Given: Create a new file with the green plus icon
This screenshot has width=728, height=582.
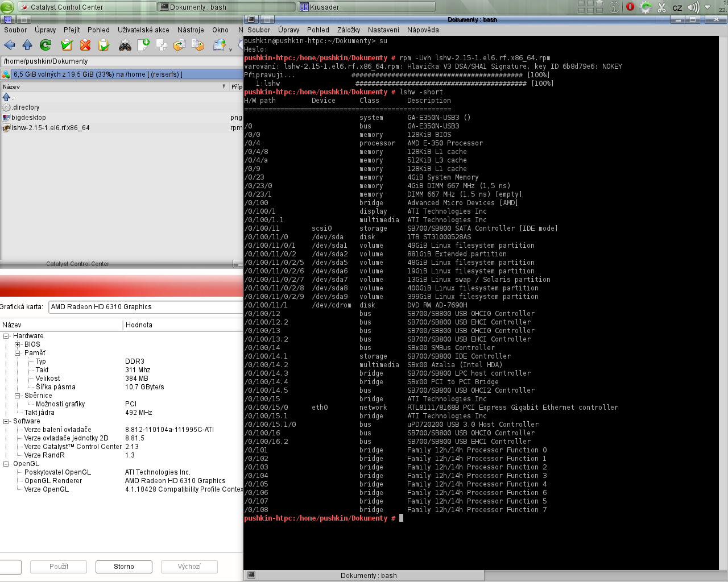Looking at the screenshot, I should pos(143,45).
